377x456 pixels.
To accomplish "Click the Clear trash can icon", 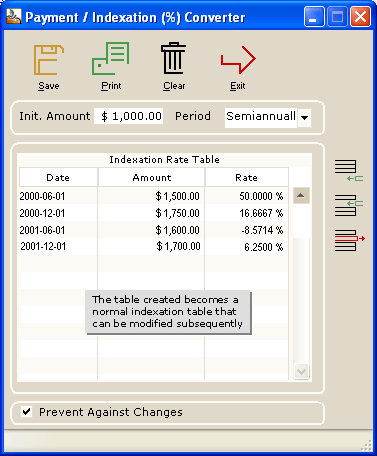I will 174,58.
